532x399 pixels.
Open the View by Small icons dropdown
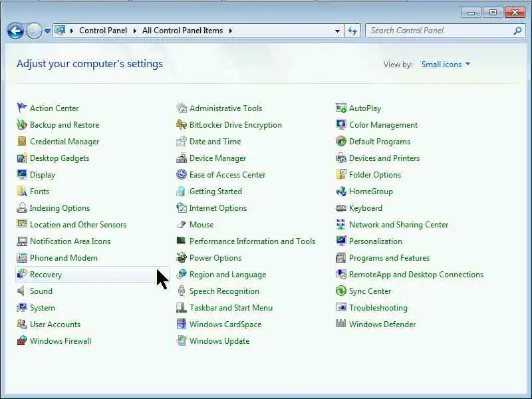[446, 65]
